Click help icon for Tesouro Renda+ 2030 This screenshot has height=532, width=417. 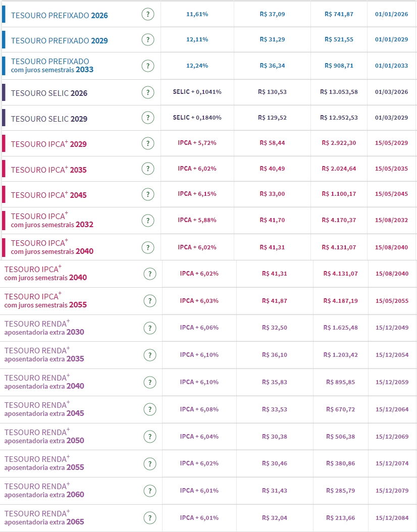tap(149, 328)
